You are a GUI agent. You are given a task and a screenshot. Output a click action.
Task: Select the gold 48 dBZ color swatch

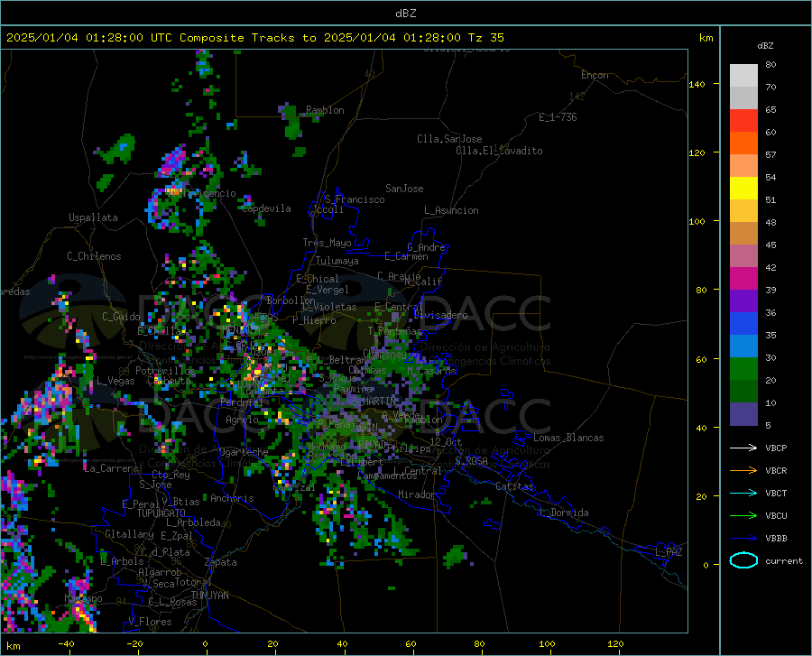(x=743, y=211)
